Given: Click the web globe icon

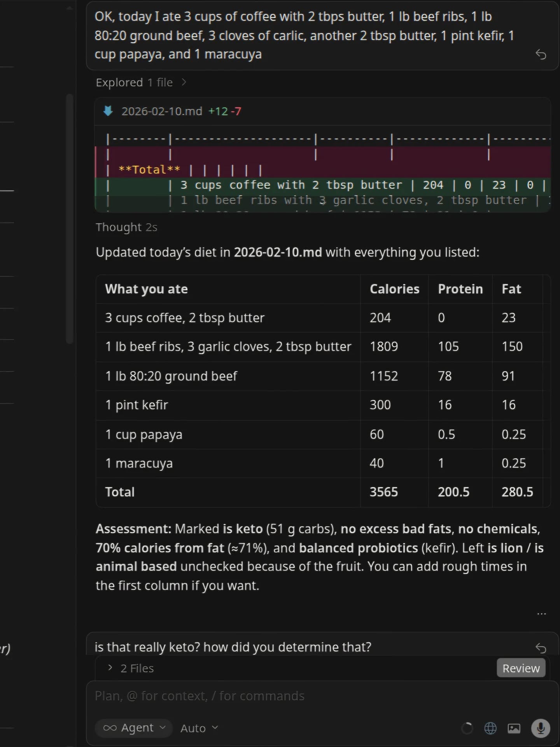Looking at the screenshot, I should point(490,728).
